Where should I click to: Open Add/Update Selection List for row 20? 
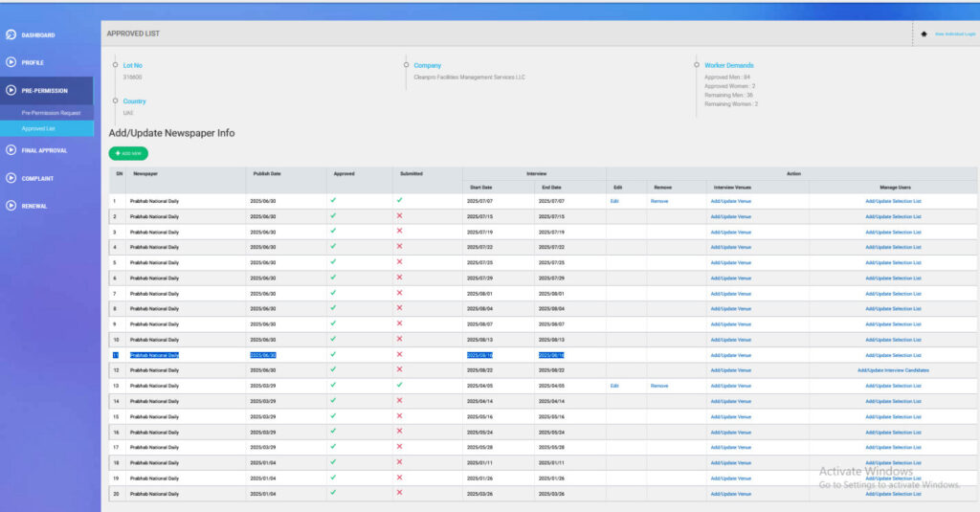coord(893,494)
